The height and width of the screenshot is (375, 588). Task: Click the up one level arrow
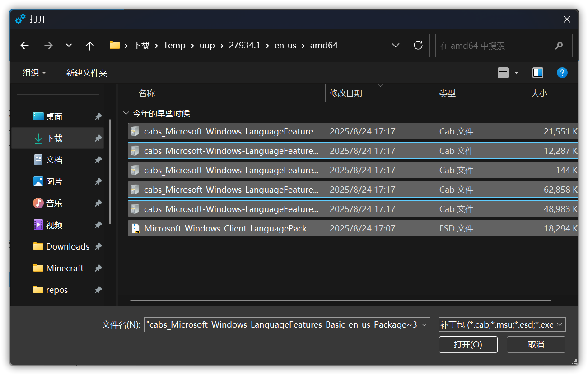[90, 46]
